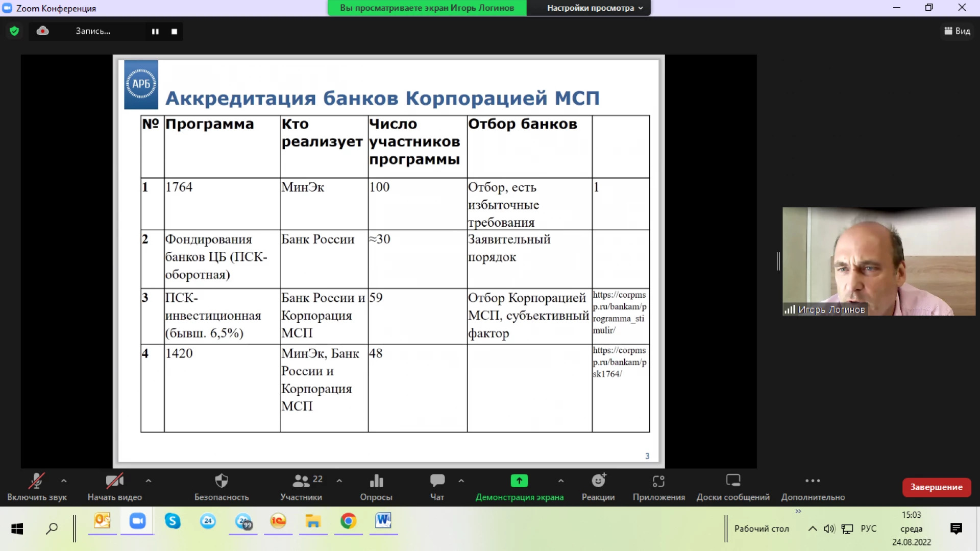Image resolution: width=980 pixels, height=551 pixels.
Task: Open Skype from the taskbar
Action: point(173,521)
